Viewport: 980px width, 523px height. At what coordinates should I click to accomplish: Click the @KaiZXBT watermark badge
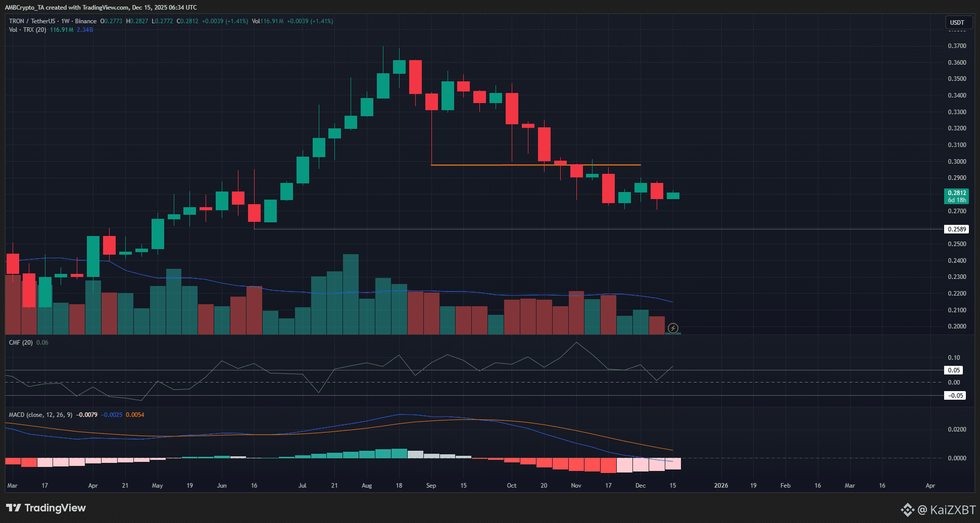coord(941,509)
